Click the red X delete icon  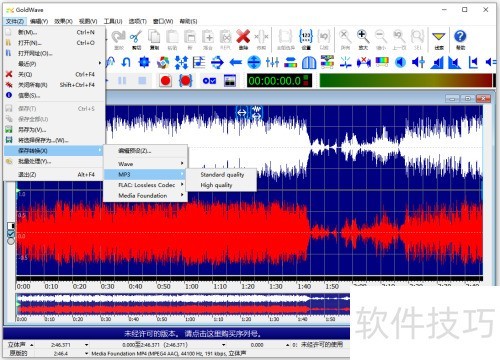tap(243, 37)
